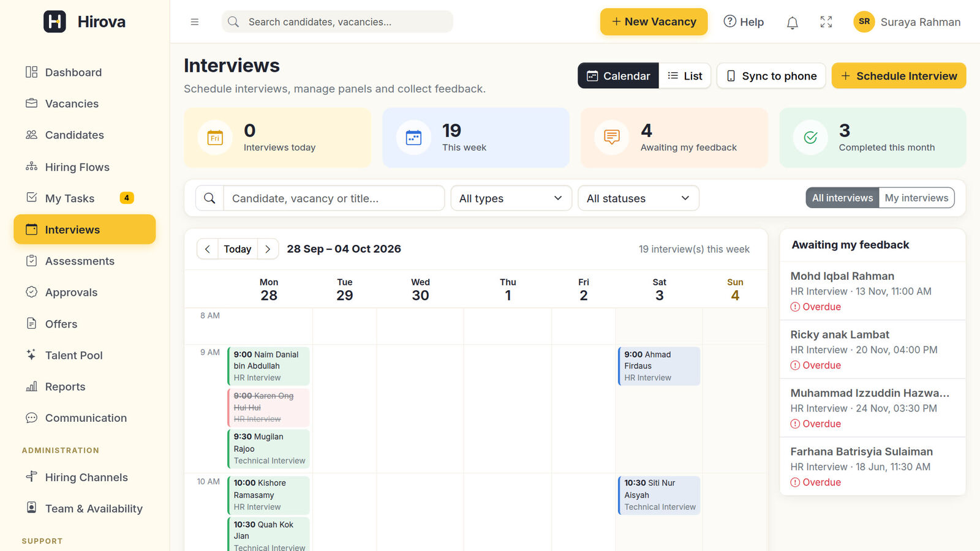Open Hiring Flows in sidebar
Screen dimensions: 980x551
tap(85, 167)
